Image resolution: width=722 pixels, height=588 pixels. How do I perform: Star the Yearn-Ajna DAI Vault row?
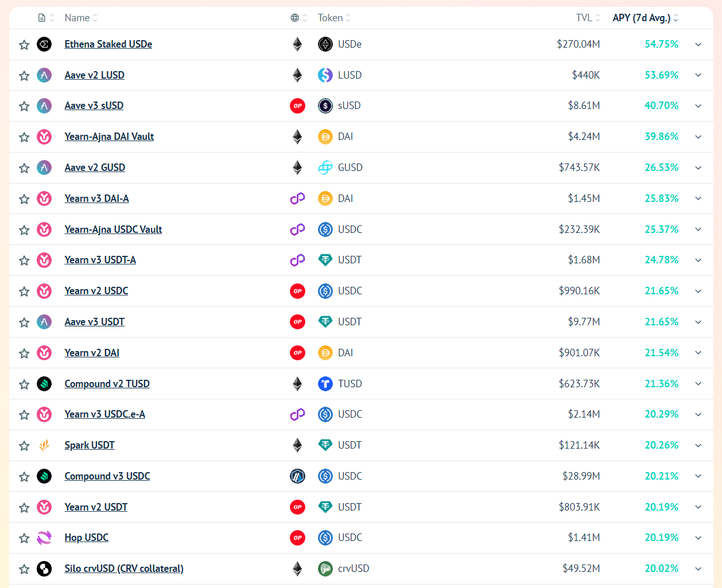pyautogui.click(x=24, y=137)
